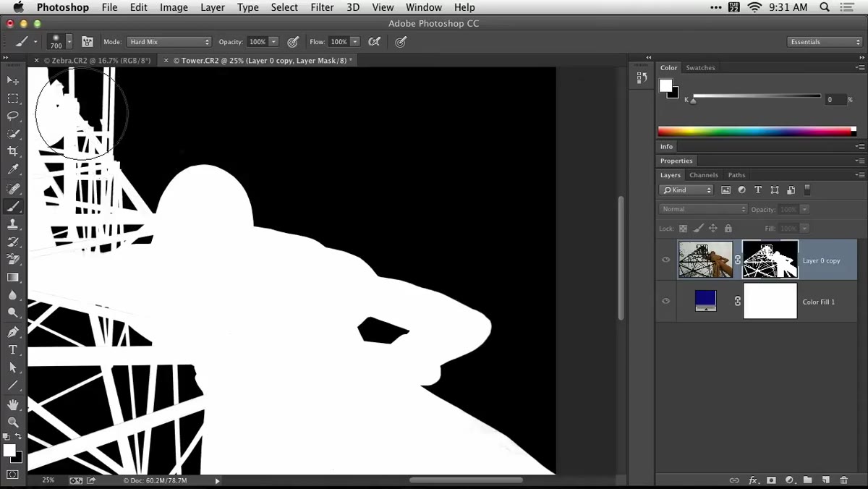
Task: Click the delete layer trash icon
Action: point(843,480)
